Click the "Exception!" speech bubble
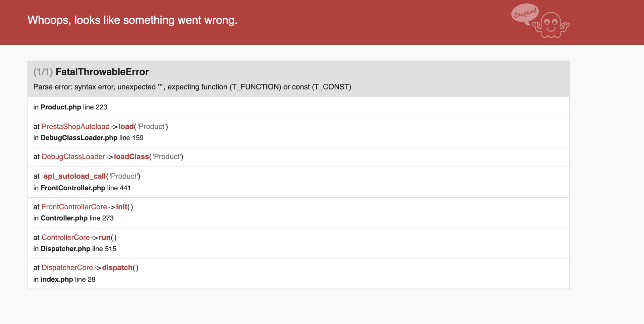Screen dimensions: 644x324 (525, 13)
